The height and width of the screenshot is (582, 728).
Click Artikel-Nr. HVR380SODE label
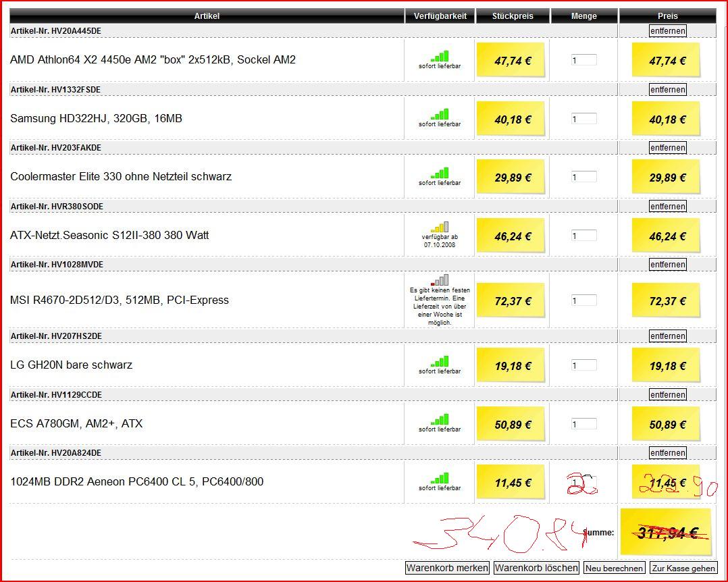point(57,206)
